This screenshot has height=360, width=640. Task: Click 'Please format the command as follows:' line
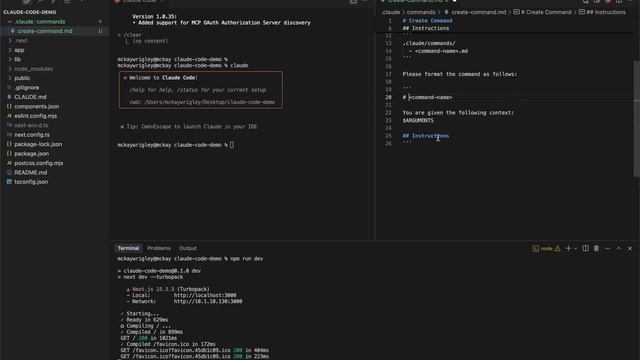point(460,74)
